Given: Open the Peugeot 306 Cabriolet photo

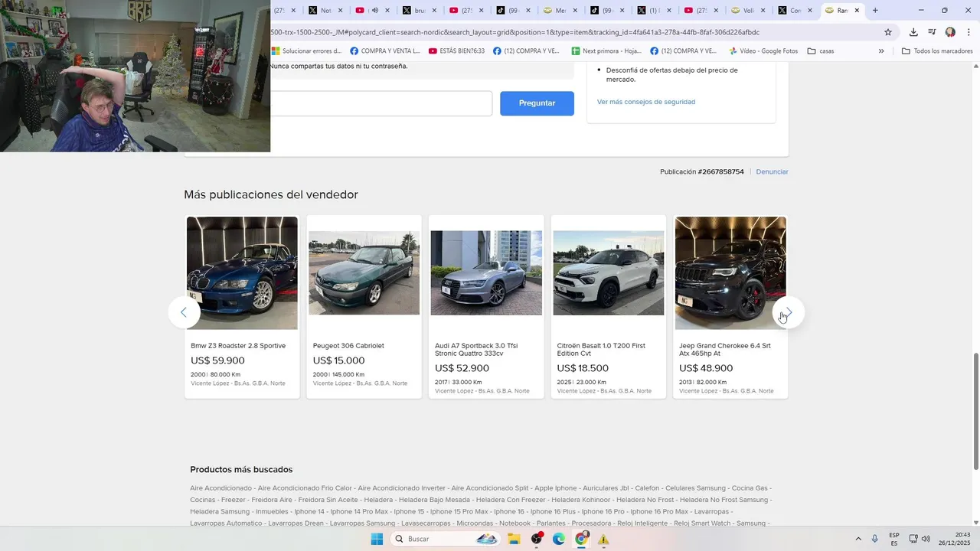Looking at the screenshot, I should [364, 273].
